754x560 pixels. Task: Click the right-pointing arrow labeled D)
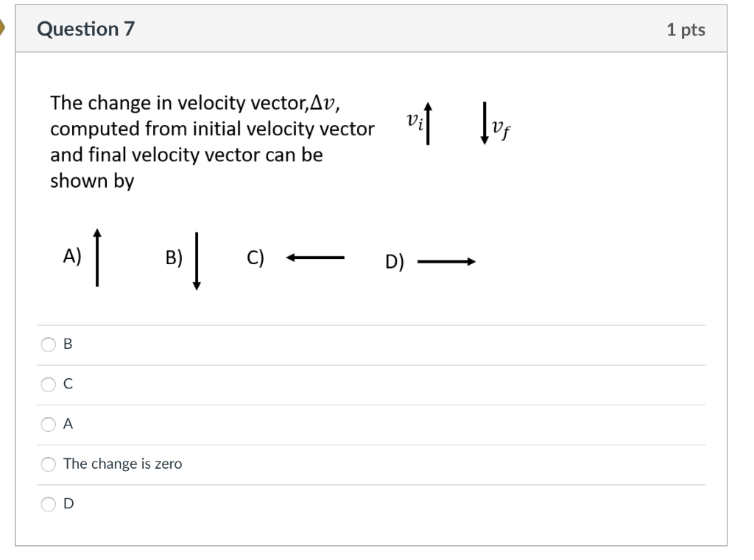446,261
